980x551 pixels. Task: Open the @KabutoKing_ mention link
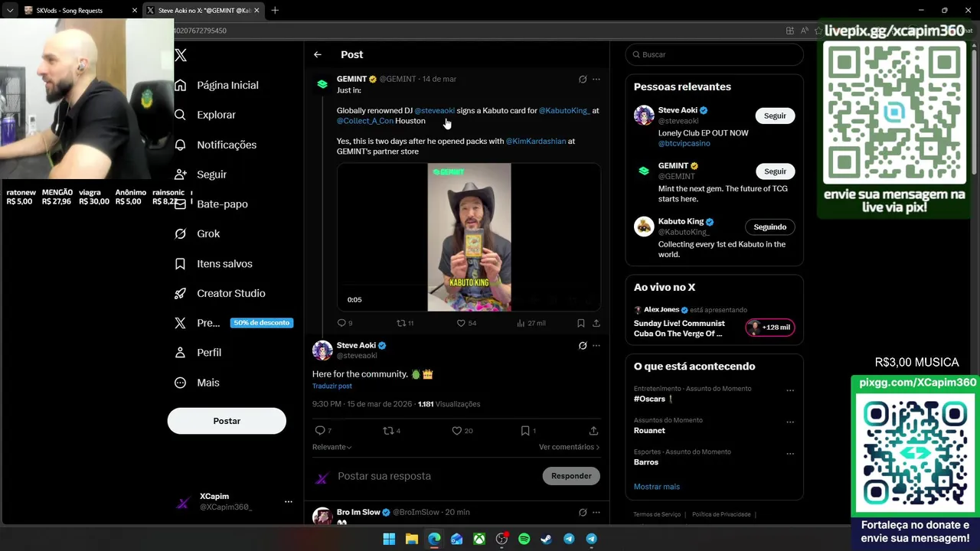[x=564, y=111]
